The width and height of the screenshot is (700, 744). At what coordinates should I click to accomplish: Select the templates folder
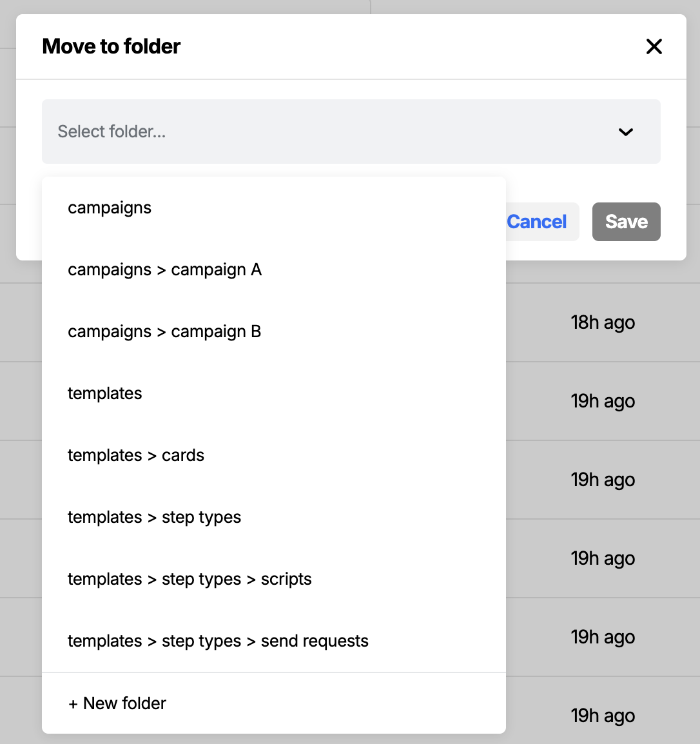coord(104,393)
